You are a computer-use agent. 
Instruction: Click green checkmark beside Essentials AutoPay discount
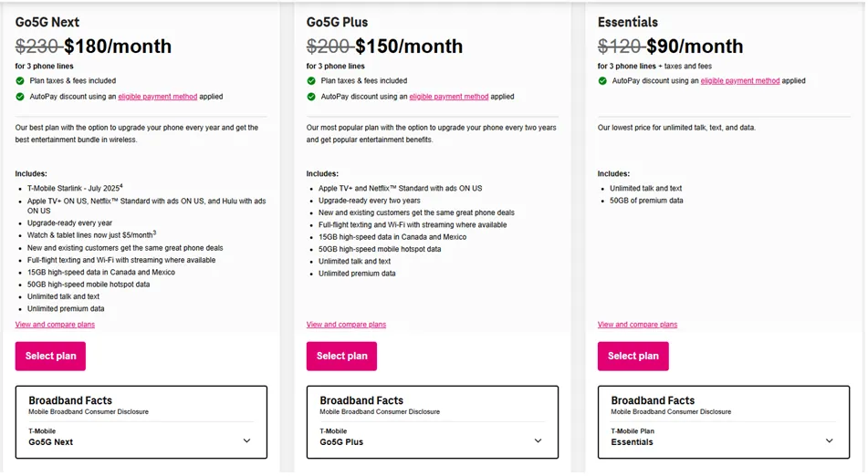coord(602,81)
